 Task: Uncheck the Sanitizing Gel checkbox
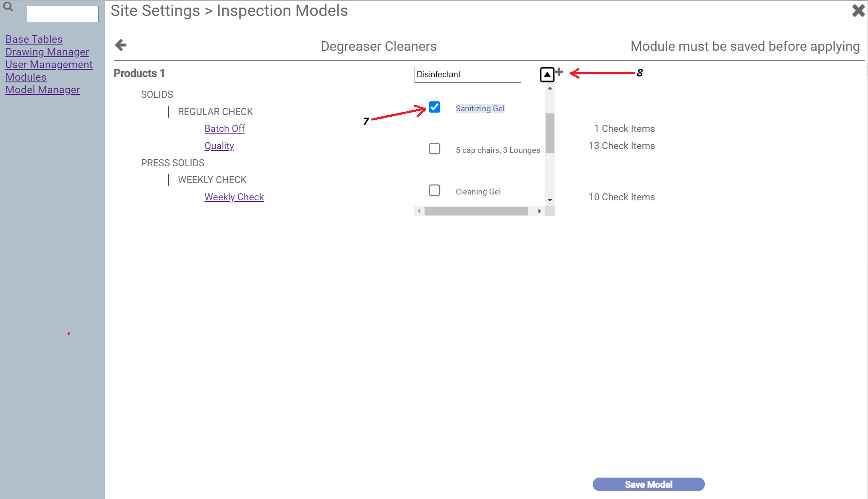(x=435, y=107)
